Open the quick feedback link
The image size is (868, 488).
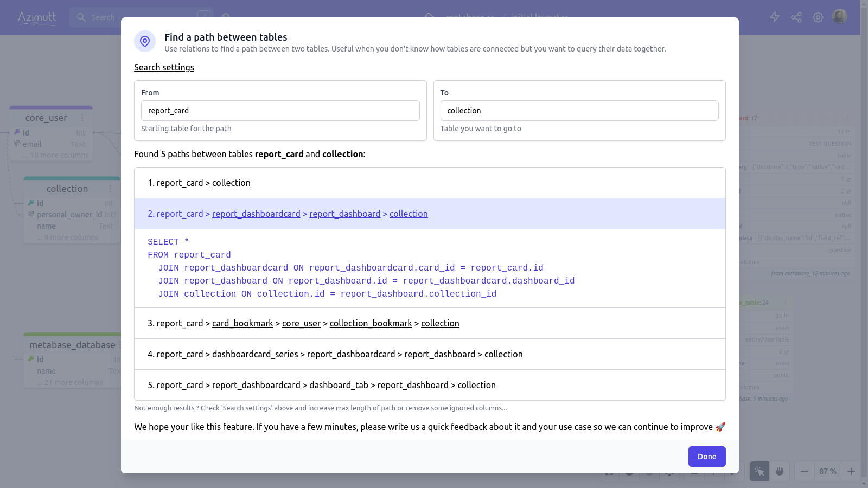pos(454,427)
